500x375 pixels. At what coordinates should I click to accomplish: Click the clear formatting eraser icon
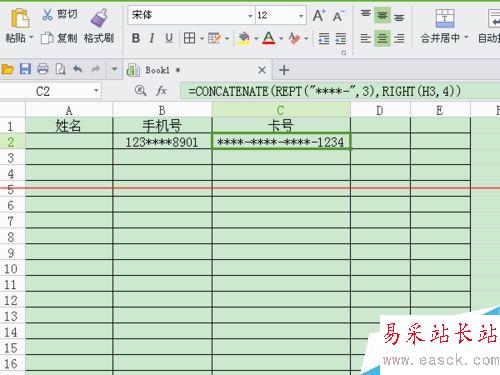(294, 38)
